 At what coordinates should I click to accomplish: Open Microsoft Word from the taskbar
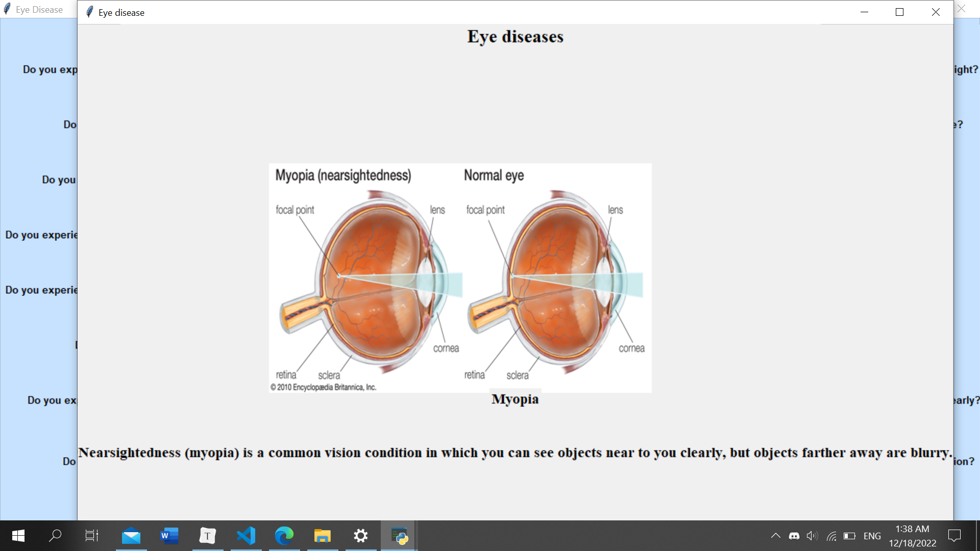(169, 536)
